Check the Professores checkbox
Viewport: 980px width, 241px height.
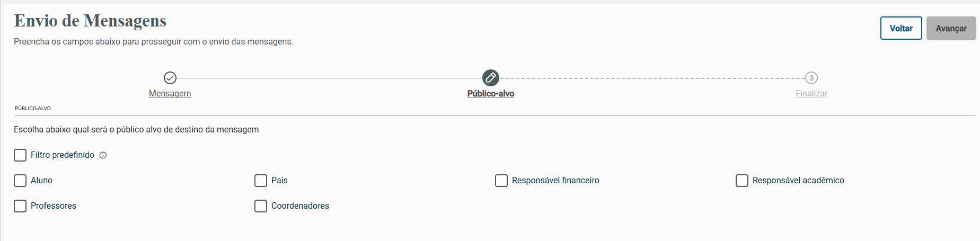(20, 206)
